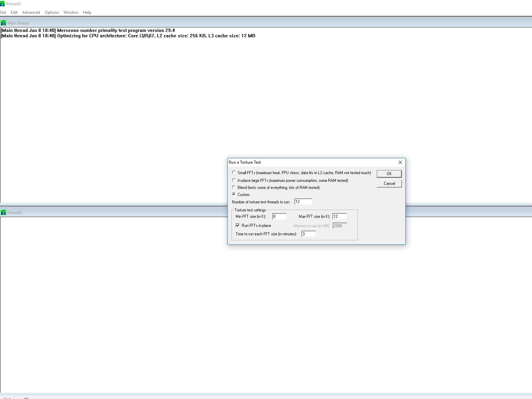
Task: Click OK to start torture test
Action: point(389,174)
